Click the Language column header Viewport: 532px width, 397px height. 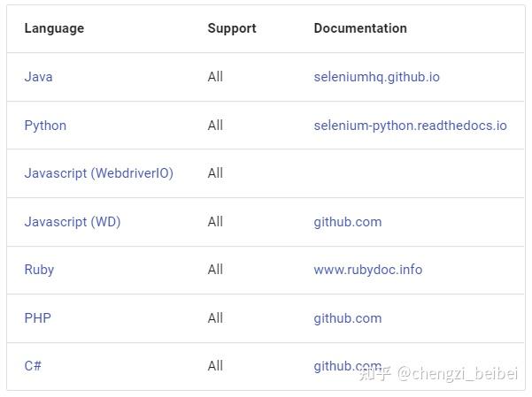pyautogui.click(x=54, y=28)
